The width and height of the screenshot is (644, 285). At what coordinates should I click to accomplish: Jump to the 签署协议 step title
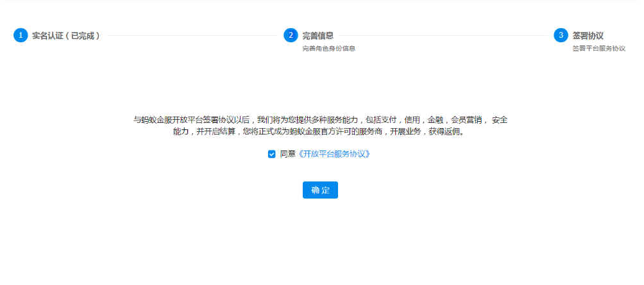(588, 36)
